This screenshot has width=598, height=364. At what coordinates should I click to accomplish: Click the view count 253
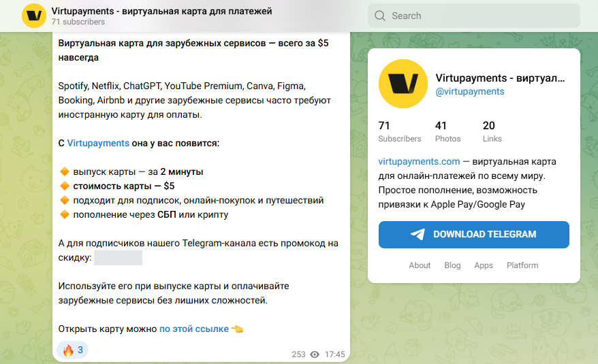point(298,354)
